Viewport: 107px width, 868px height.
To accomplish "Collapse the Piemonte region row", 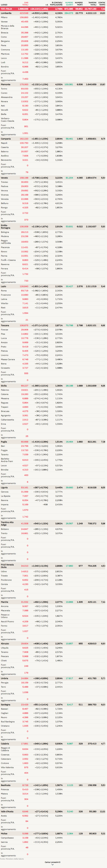I will click(6, 85).
